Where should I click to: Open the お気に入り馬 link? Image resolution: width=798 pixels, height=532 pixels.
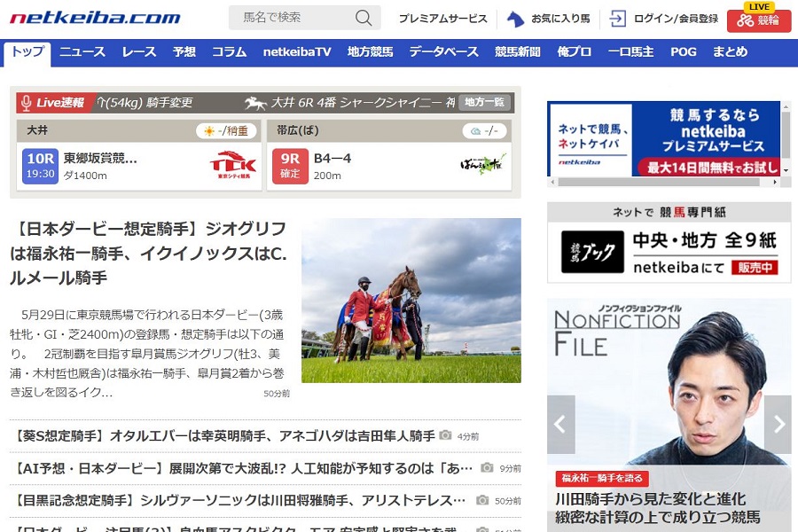click(561, 19)
